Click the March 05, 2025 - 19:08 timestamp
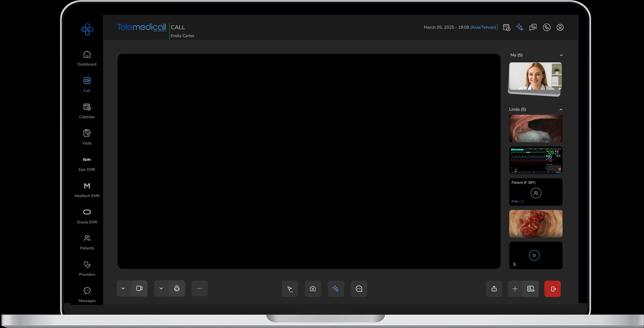The width and height of the screenshot is (644, 328). 446,27
